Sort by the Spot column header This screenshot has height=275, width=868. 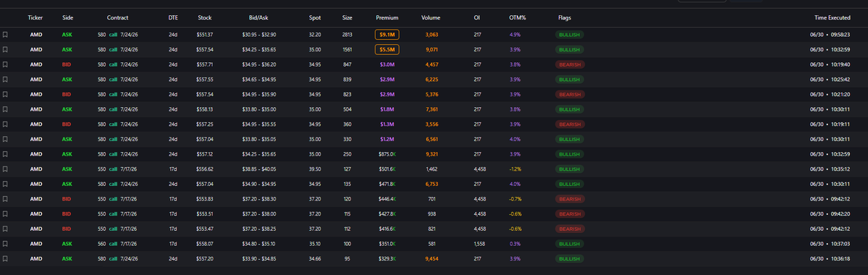coord(315,17)
